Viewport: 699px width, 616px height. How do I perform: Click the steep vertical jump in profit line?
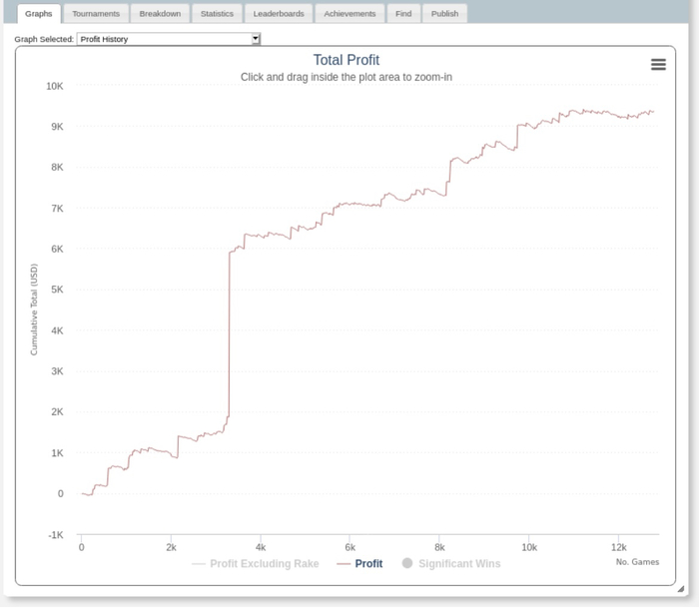click(x=229, y=334)
